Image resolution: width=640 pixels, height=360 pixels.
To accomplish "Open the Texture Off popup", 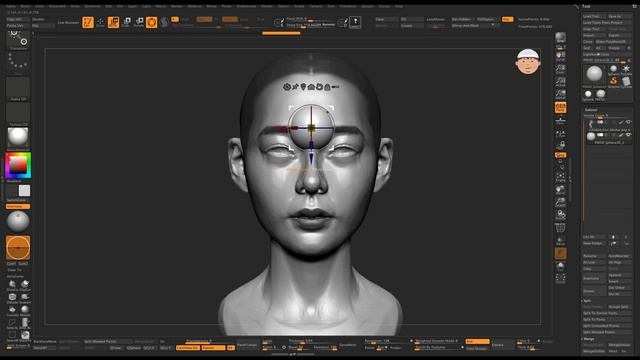I will 18,113.
